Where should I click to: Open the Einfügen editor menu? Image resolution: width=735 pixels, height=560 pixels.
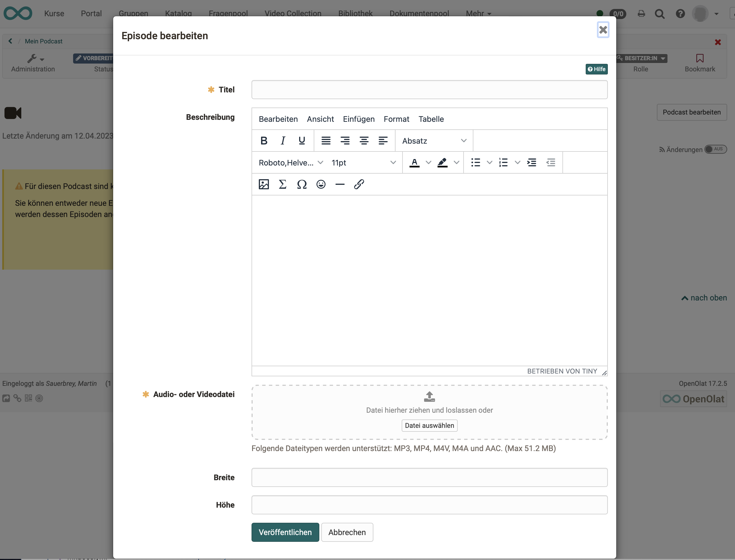coord(359,119)
